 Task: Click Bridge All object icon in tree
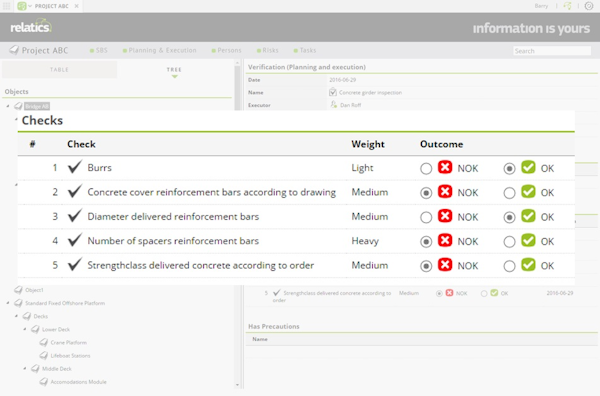[18, 106]
